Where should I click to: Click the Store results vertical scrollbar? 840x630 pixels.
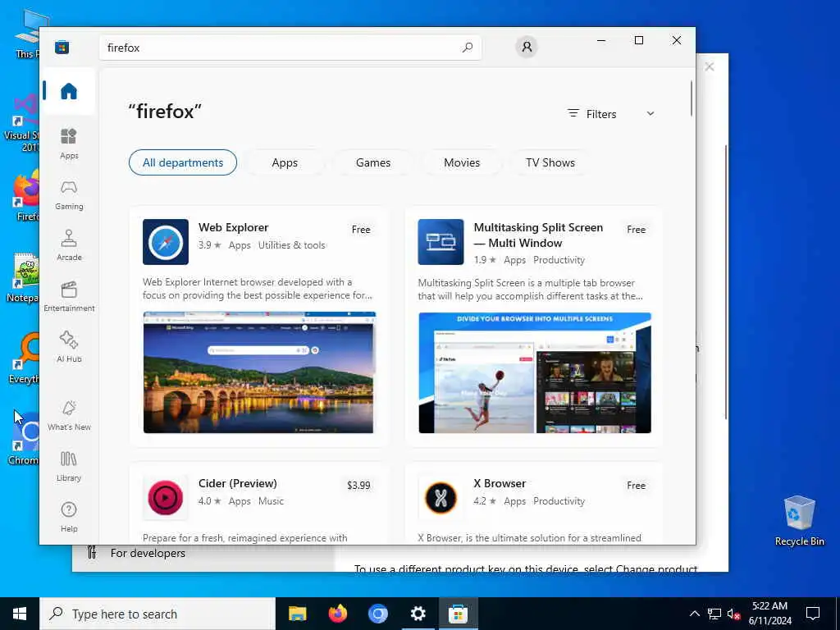click(x=691, y=98)
